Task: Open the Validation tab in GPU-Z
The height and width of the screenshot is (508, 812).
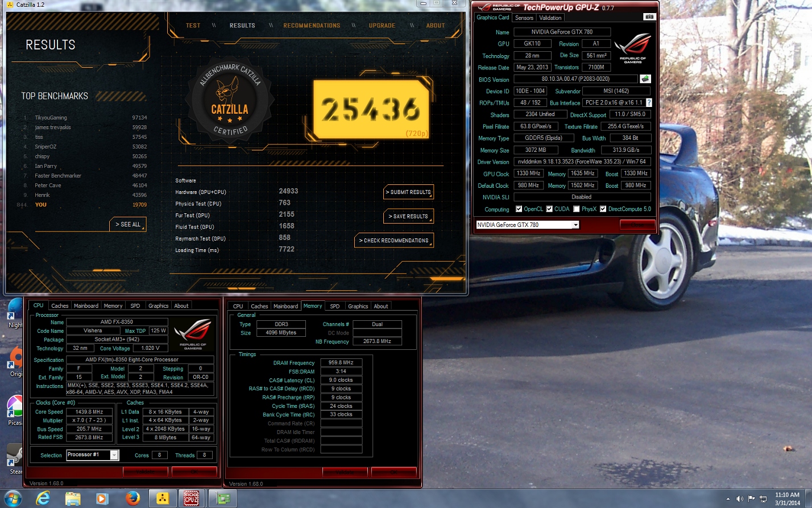Action: point(550,18)
